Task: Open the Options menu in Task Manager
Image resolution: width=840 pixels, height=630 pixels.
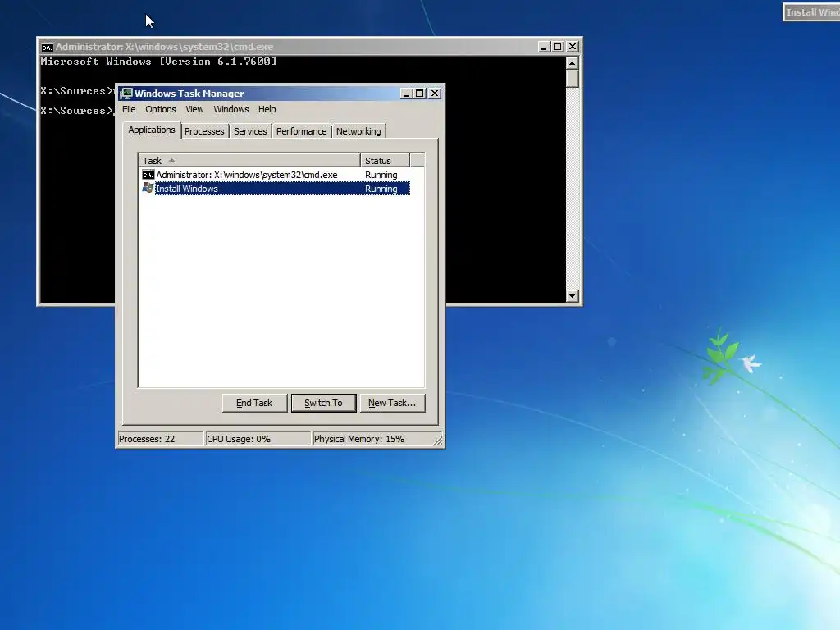Action: coord(160,109)
